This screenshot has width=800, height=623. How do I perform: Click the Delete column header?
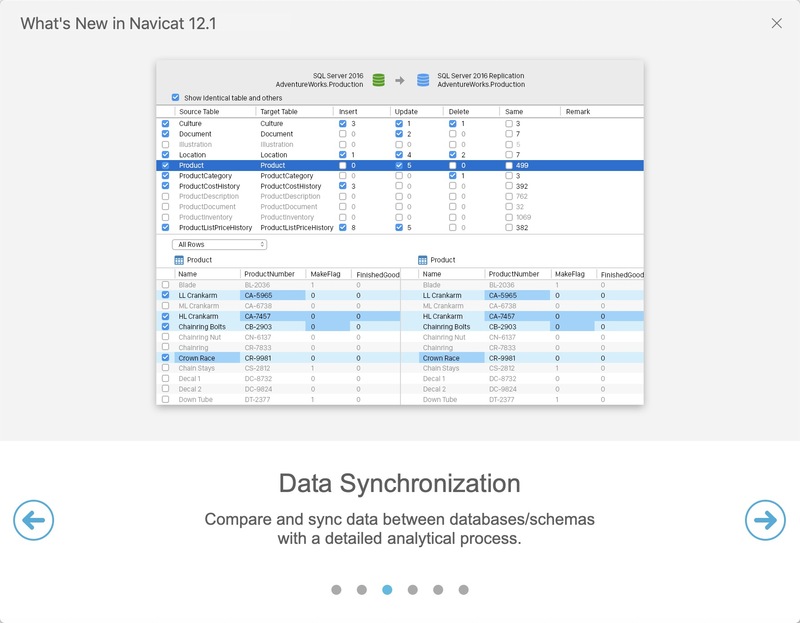pyautogui.click(x=459, y=112)
